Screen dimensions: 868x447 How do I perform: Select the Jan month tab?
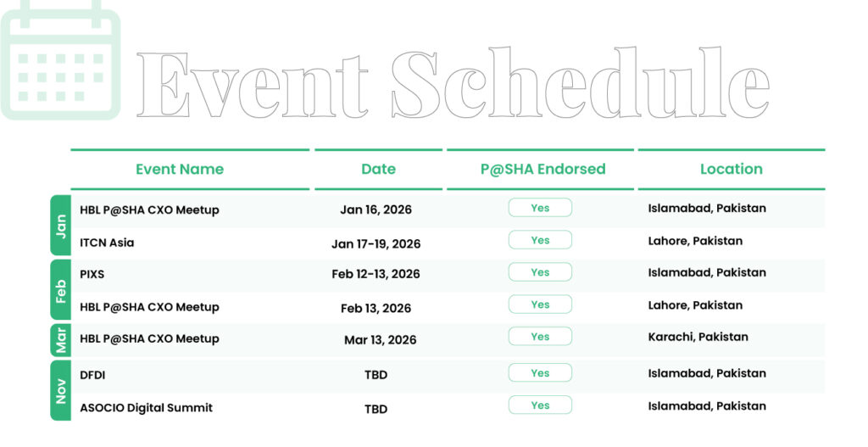pos(60,225)
